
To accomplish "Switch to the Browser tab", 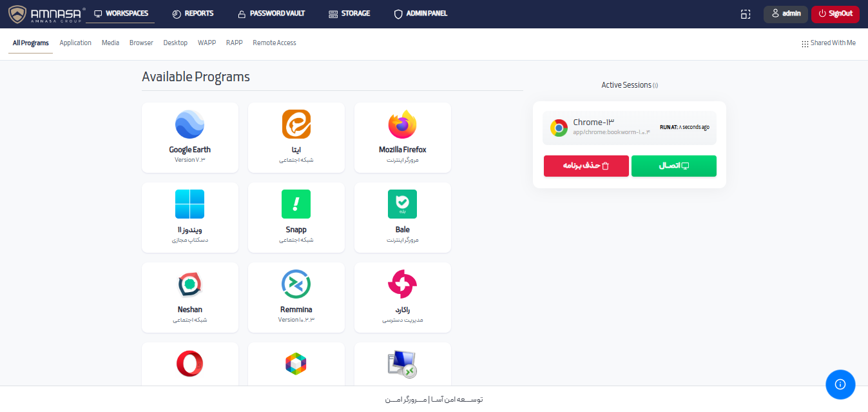I will pos(141,43).
